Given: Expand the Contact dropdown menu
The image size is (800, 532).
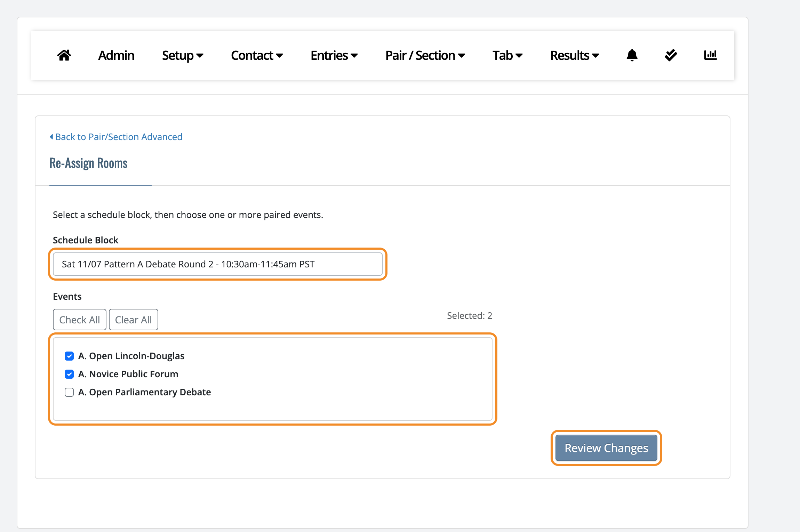Looking at the screenshot, I should [257, 55].
